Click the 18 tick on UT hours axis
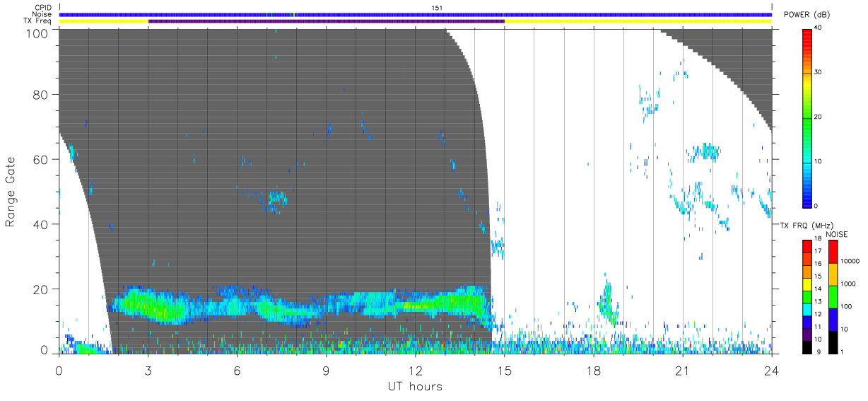The image size is (868, 401). (x=593, y=370)
